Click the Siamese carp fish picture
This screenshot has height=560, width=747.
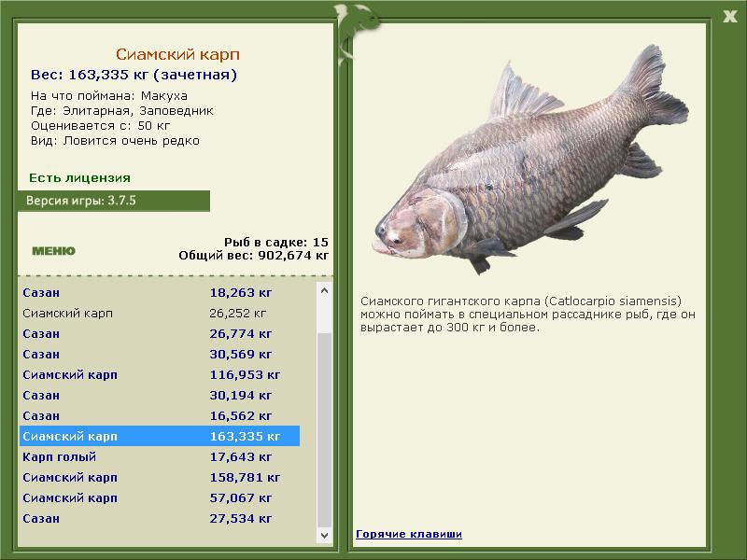(x=530, y=160)
